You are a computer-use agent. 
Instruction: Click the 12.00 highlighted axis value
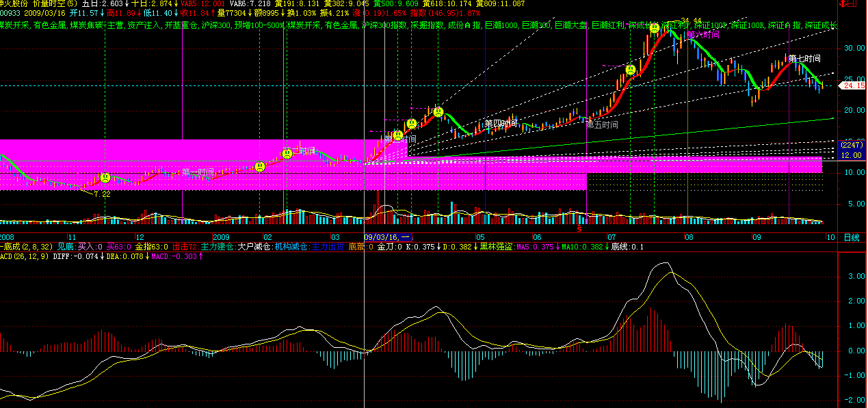click(851, 155)
